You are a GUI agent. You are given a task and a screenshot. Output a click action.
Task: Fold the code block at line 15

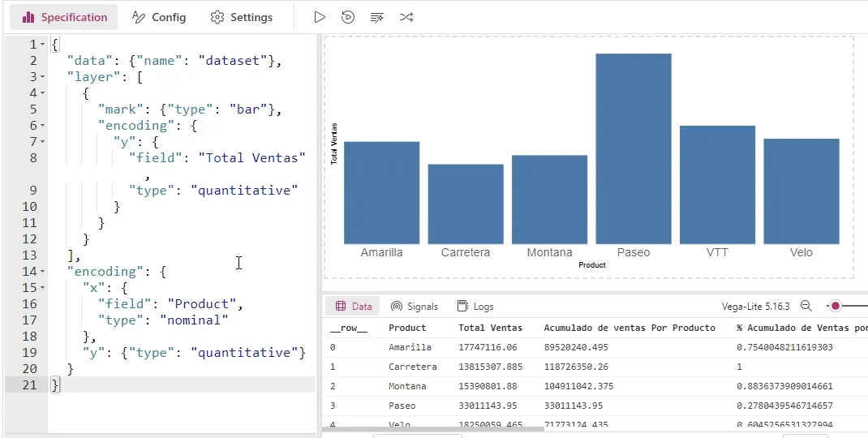[x=43, y=288]
